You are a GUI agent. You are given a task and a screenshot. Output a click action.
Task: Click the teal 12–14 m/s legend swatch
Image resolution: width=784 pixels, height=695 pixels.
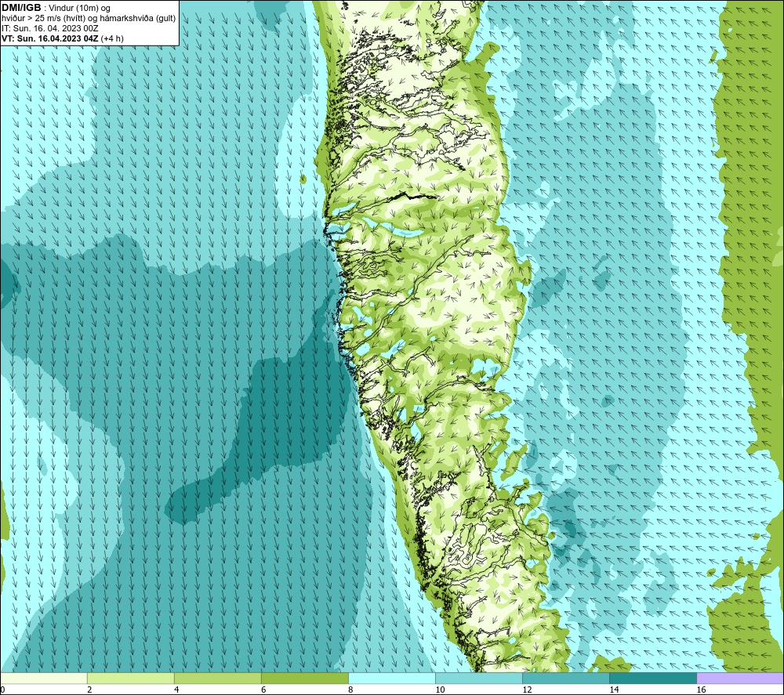click(x=565, y=678)
